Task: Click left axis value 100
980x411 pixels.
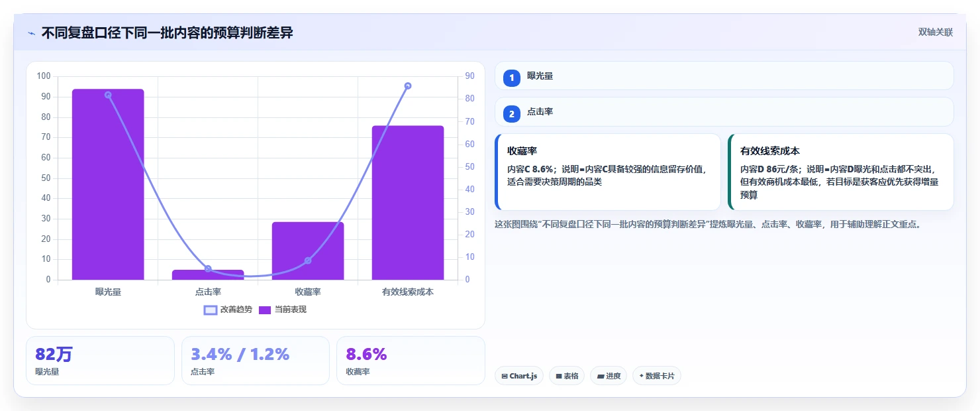Action: point(44,76)
